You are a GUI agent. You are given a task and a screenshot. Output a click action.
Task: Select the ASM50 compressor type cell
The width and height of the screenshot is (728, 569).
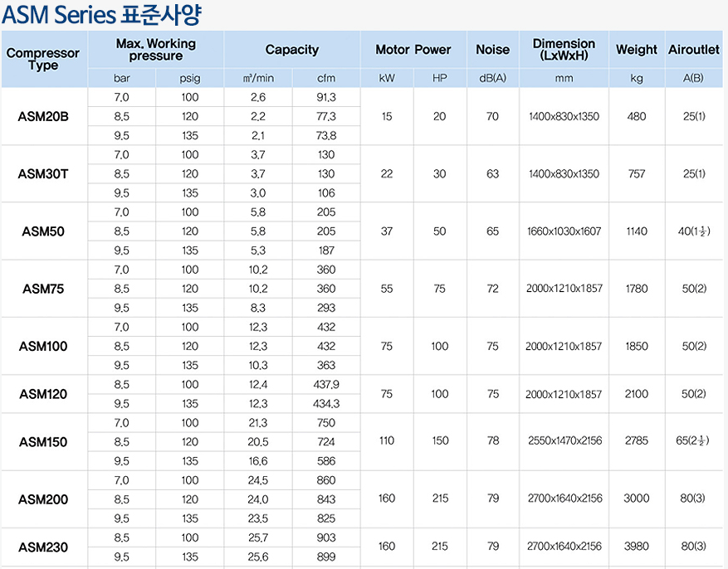43,231
